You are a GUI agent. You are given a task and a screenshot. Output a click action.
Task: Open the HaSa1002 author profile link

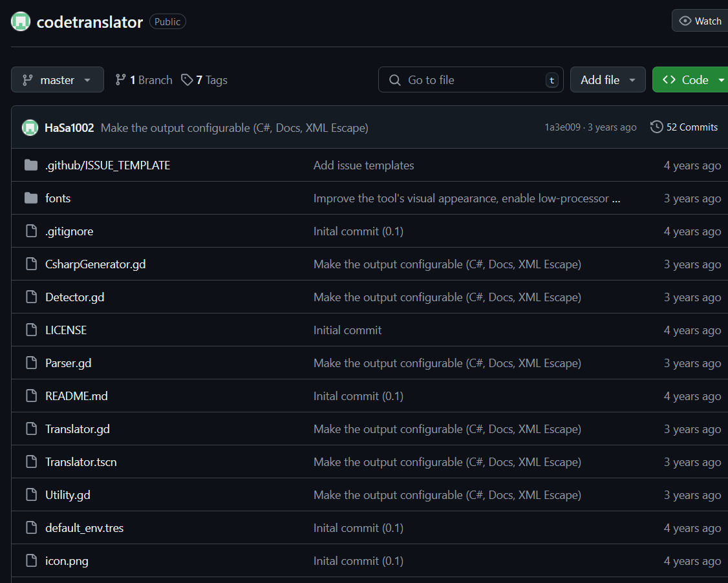point(69,128)
